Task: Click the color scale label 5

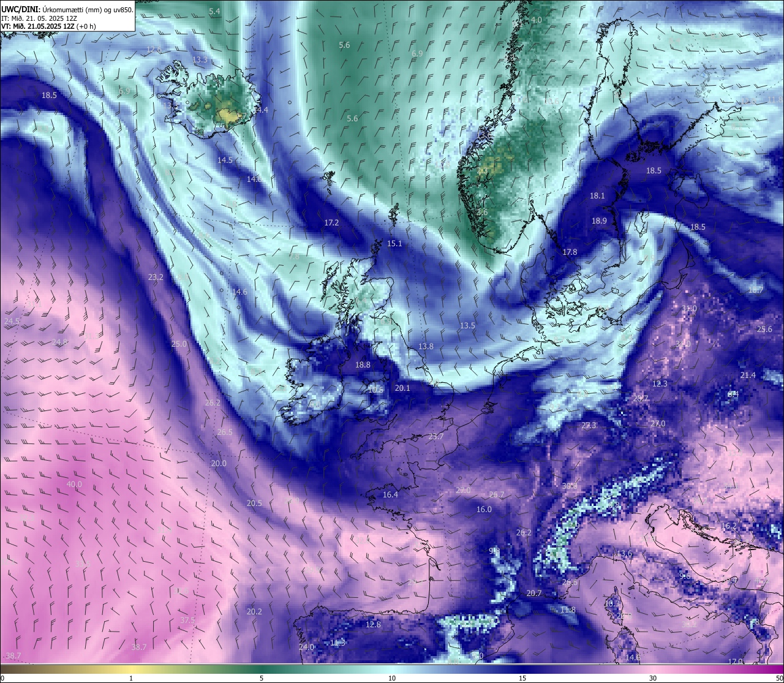Action: click(x=262, y=678)
